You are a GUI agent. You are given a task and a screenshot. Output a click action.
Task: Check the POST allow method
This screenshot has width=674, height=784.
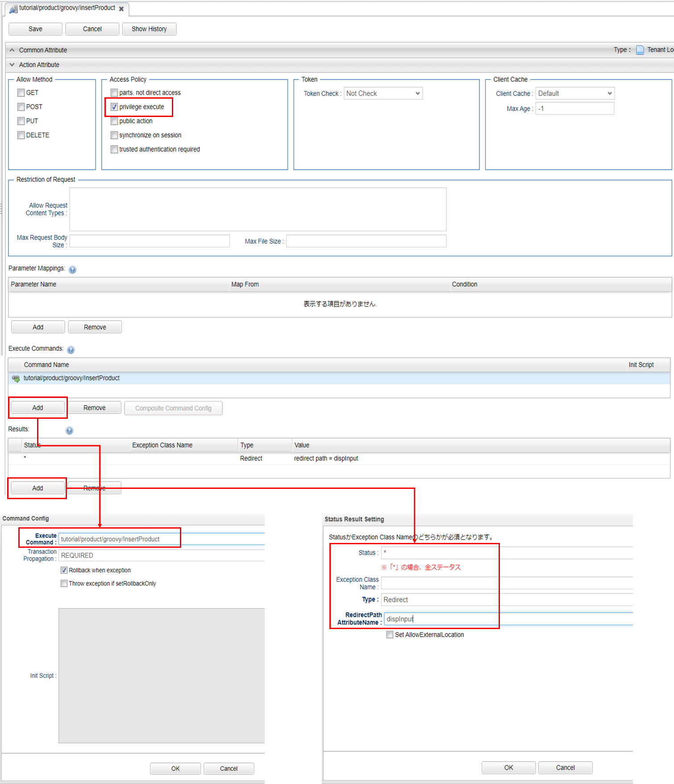[21, 107]
